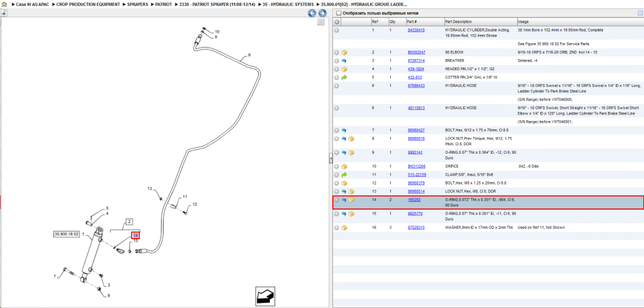Click the pin panel icon above diagram

[4, 13]
